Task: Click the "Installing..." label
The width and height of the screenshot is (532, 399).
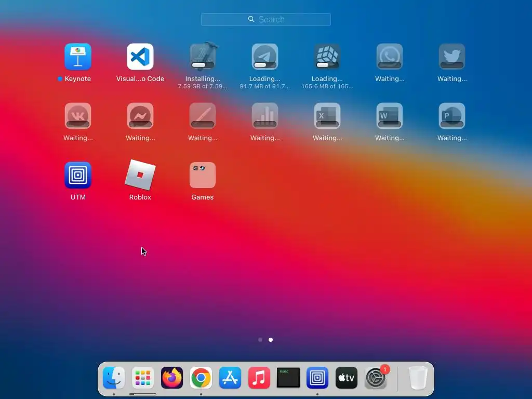Action: [x=203, y=79]
